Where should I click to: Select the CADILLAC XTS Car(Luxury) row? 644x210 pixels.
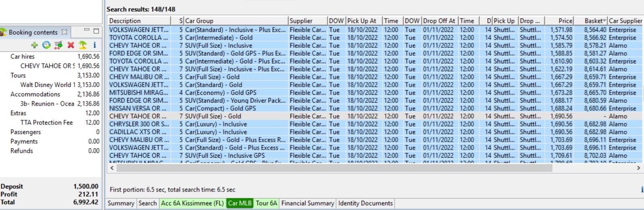point(375,132)
